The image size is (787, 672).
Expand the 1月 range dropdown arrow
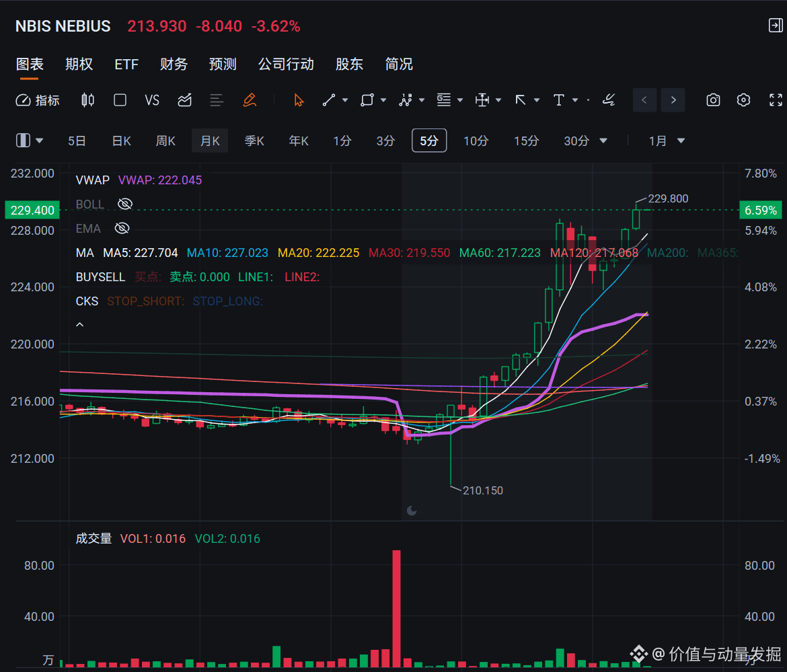pyautogui.click(x=681, y=141)
